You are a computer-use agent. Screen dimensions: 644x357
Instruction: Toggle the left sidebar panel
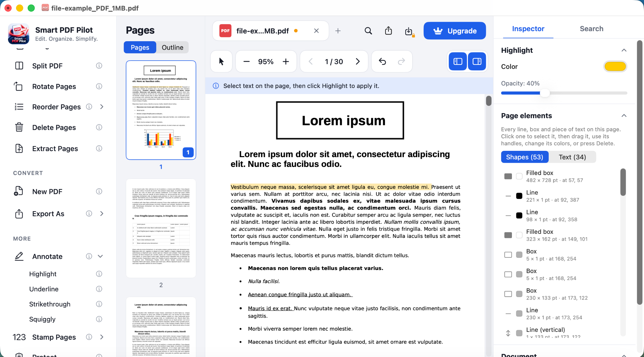pyautogui.click(x=458, y=61)
